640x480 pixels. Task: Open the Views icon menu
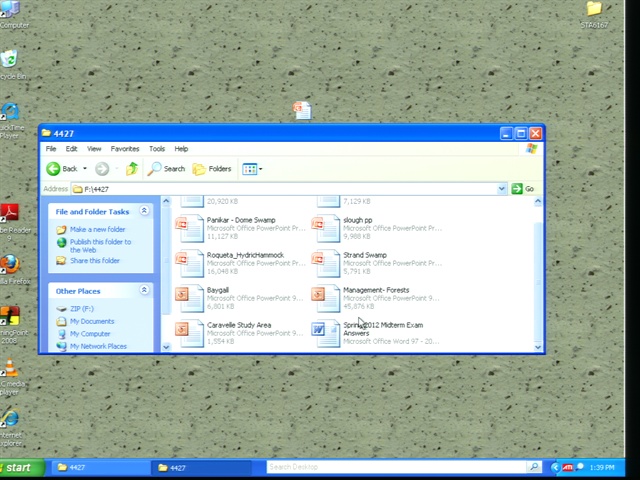pos(249,169)
